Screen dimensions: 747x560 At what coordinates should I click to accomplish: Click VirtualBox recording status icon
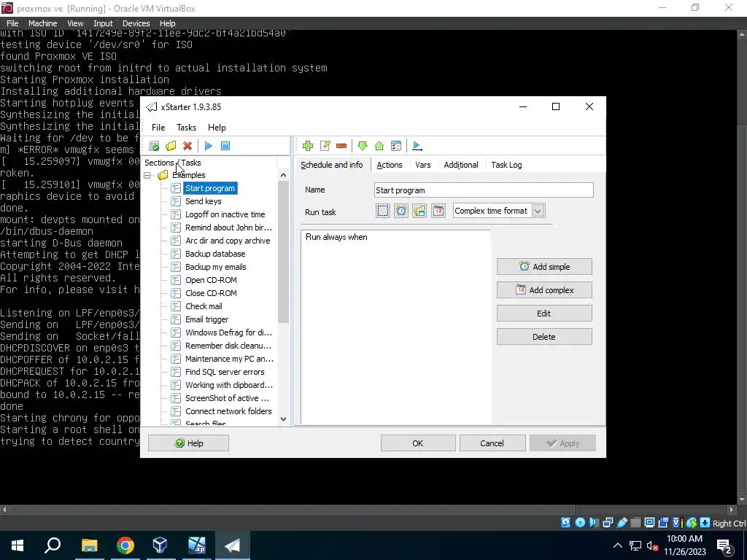point(663,522)
